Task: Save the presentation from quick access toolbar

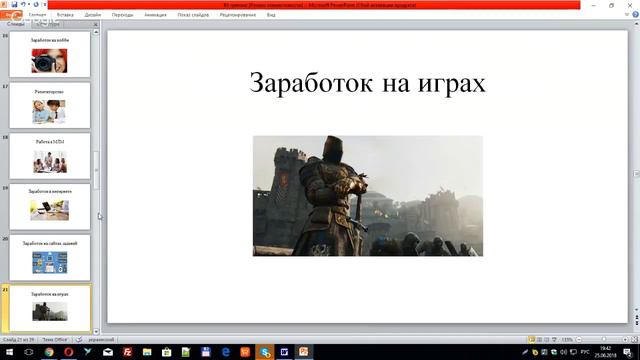Action: pos(14,4)
